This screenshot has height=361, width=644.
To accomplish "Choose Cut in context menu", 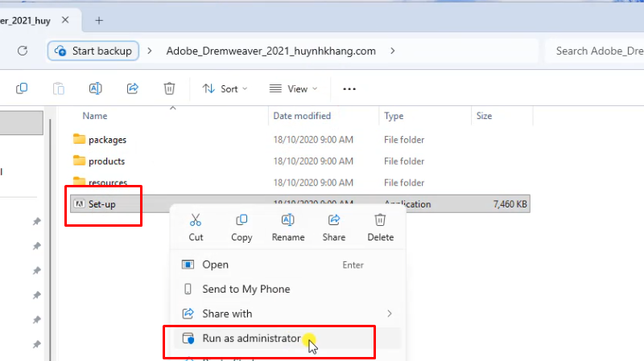I will tap(196, 228).
